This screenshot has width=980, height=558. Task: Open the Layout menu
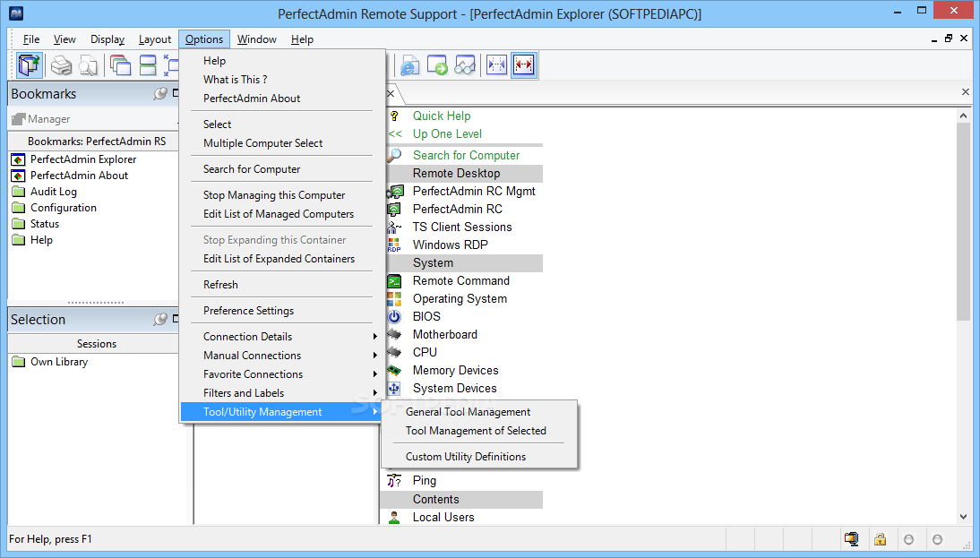tap(154, 39)
